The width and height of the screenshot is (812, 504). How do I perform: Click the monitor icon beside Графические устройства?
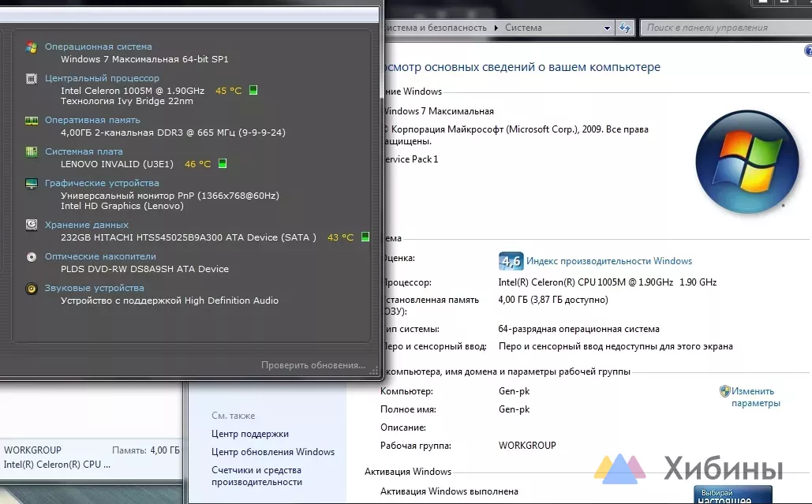point(32,184)
